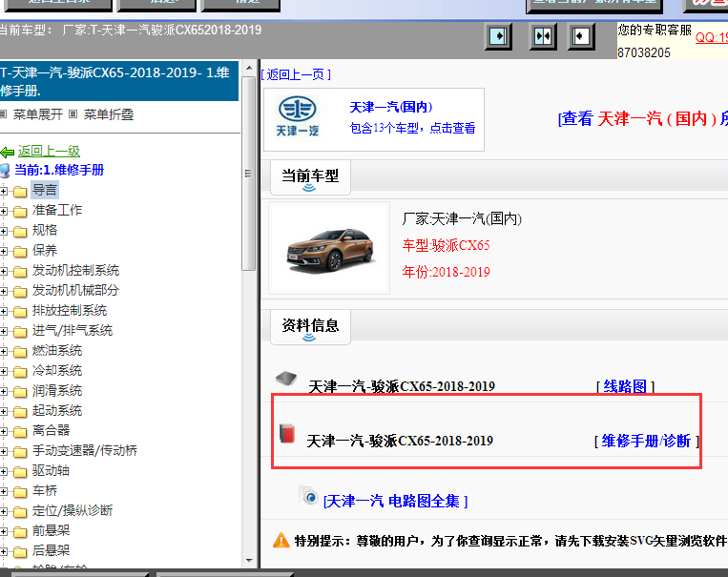Expand the 准备工作 tree node
Image resolution: width=728 pixels, height=577 pixels.
[x=4, y=211]
